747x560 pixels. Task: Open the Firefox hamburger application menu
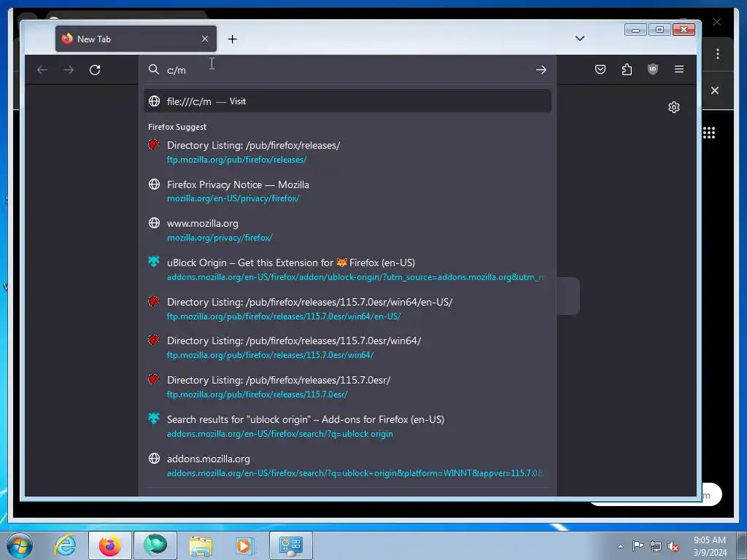[x=679, y=69]
